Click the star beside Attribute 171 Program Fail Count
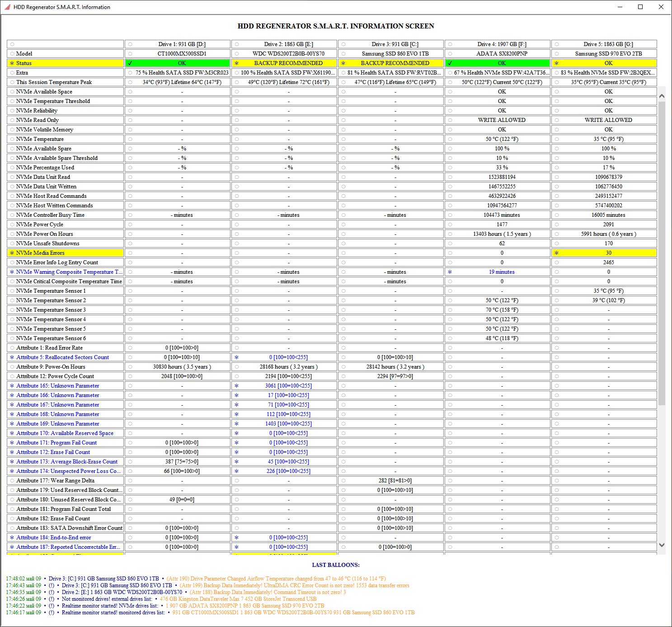The width and height of the screenshot is (672, 627). pos(12,443)
